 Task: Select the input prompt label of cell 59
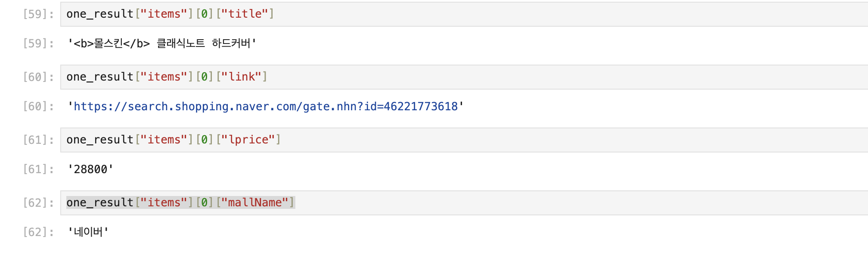[38, 14]
